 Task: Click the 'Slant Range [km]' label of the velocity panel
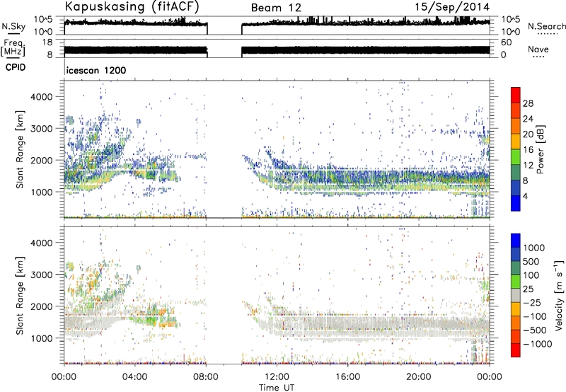20,296
